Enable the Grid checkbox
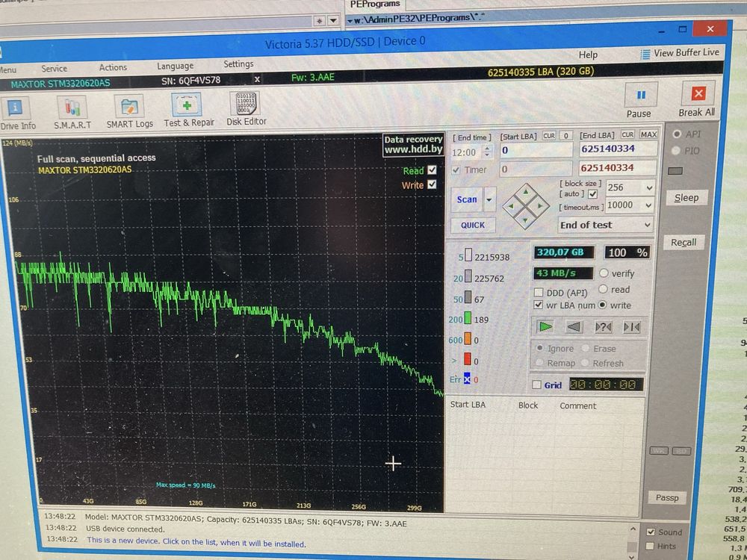The width and height of the screenshot is (747, 560). click(x=537, y=385)
